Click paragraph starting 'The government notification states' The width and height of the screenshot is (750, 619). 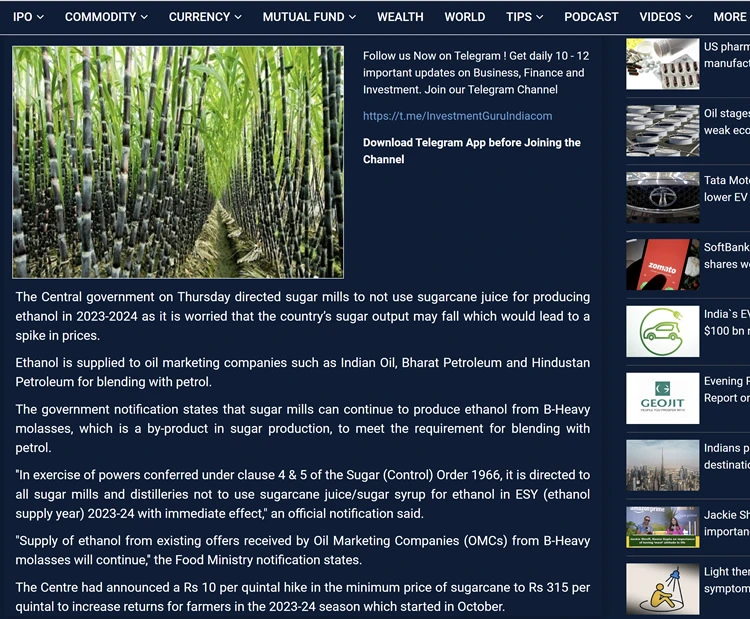(302, 429)
